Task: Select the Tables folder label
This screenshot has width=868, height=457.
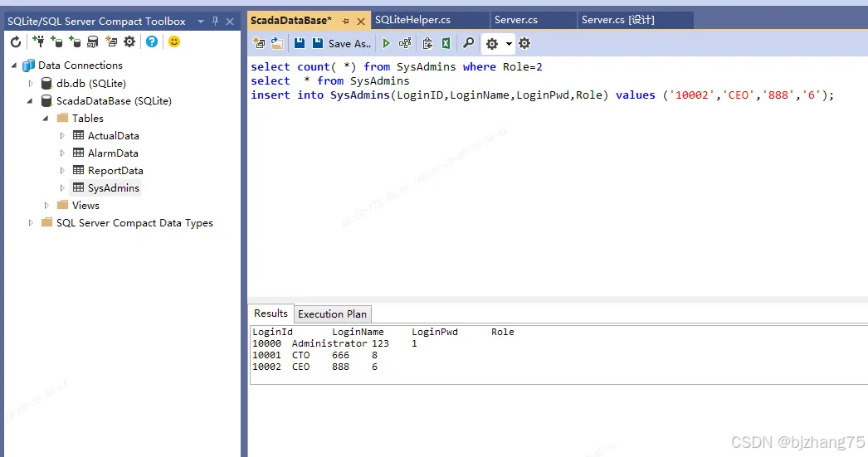Action: point(87,119)
